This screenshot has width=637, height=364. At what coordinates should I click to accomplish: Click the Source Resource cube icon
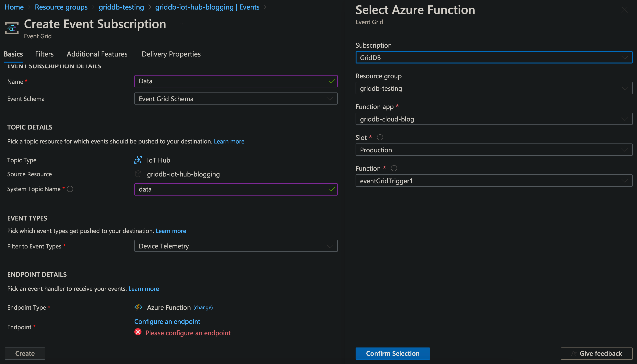138,174
